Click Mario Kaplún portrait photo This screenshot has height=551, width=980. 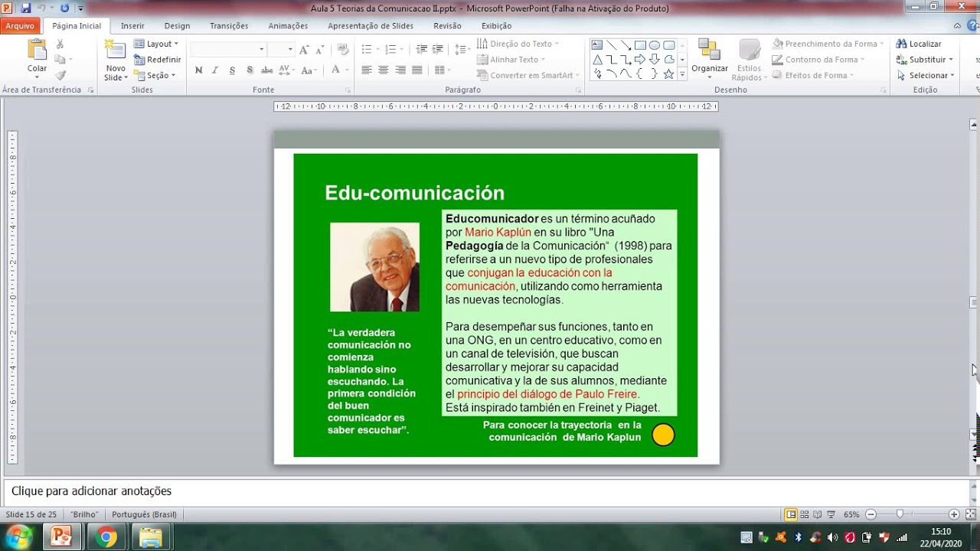(374, 267)
